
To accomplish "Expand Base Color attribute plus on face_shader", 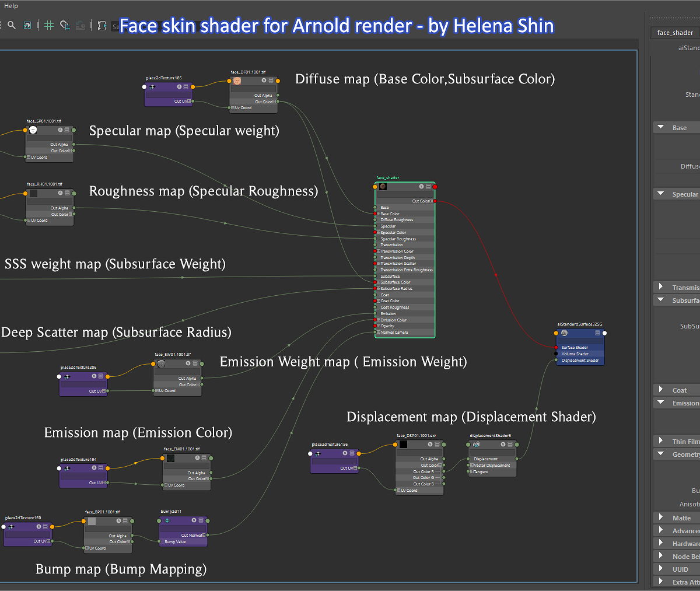I will pos(379,214).
